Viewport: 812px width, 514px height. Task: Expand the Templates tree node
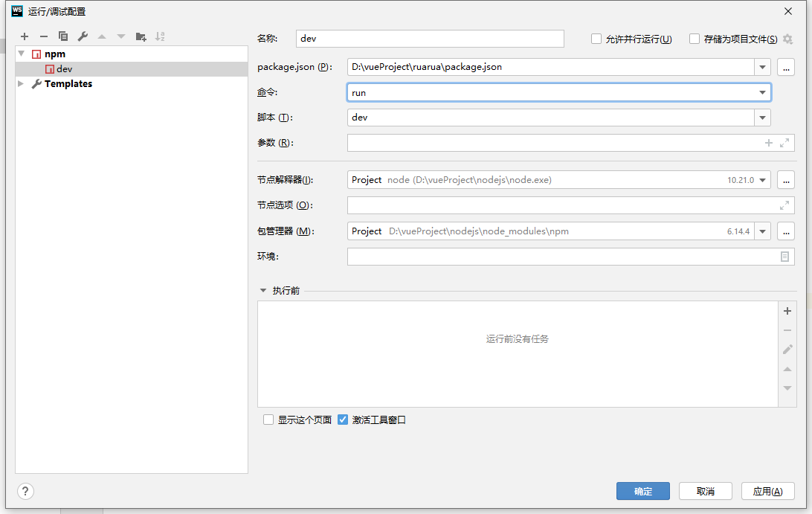coord(22,83)
